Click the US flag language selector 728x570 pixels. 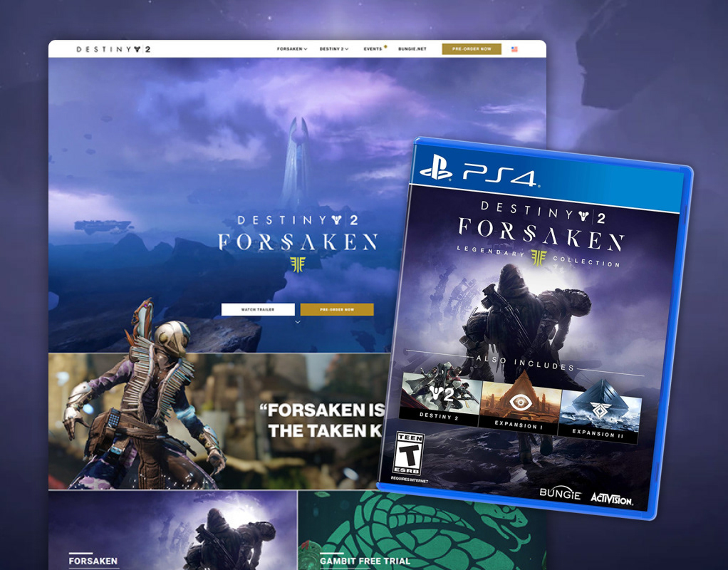[514, 49]
